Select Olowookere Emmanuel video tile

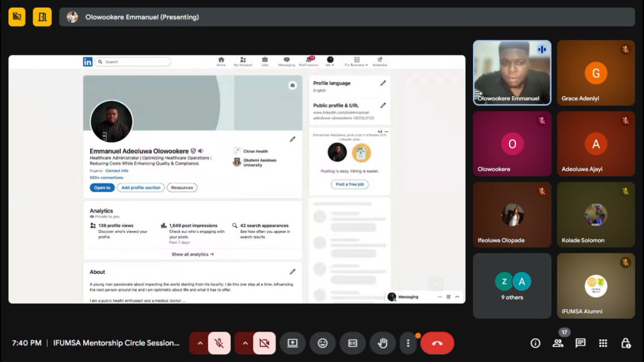[512, 73]
